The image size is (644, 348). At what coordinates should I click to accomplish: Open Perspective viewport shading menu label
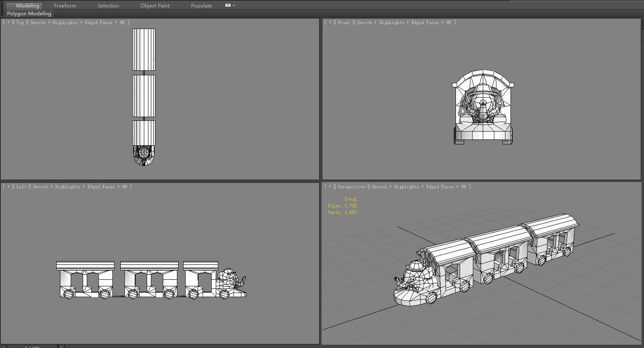point(418,187)
